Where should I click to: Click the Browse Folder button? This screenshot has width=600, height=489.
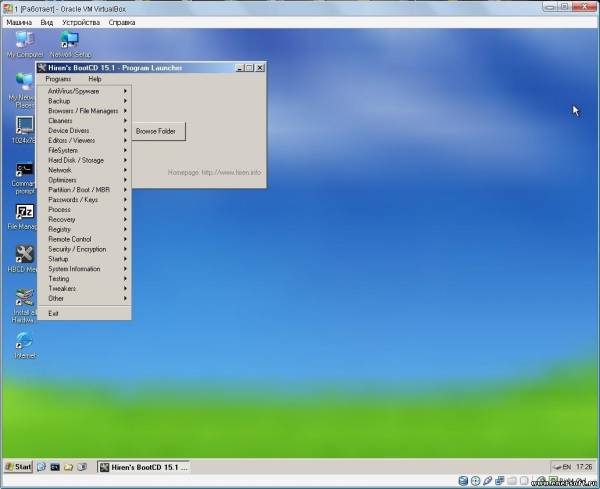click(158, 131)
